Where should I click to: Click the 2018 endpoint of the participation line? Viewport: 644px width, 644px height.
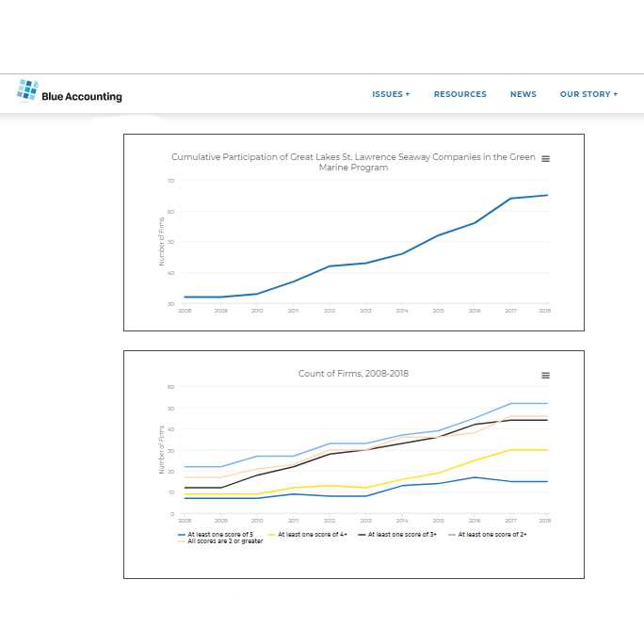tap(547, 196)
